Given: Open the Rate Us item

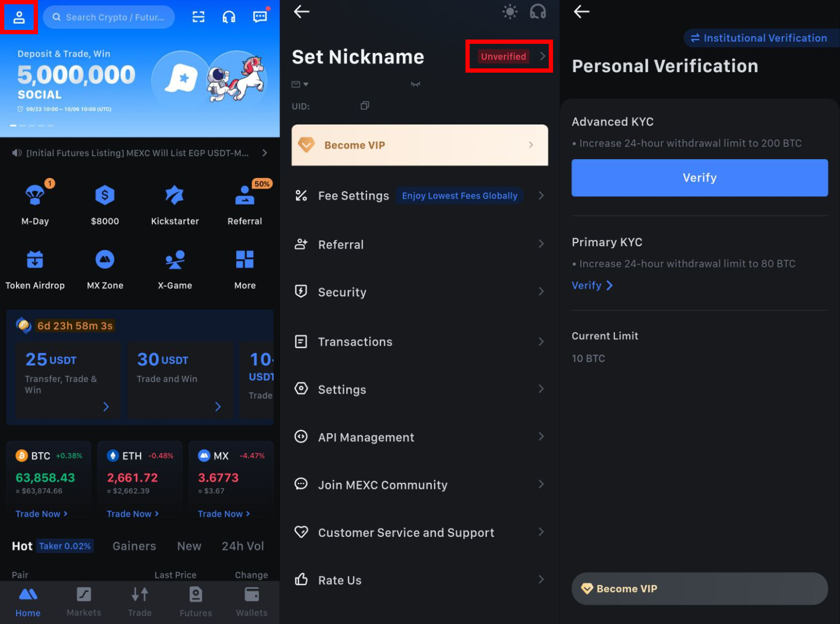Looking at the screenshot, I should 420,580.
